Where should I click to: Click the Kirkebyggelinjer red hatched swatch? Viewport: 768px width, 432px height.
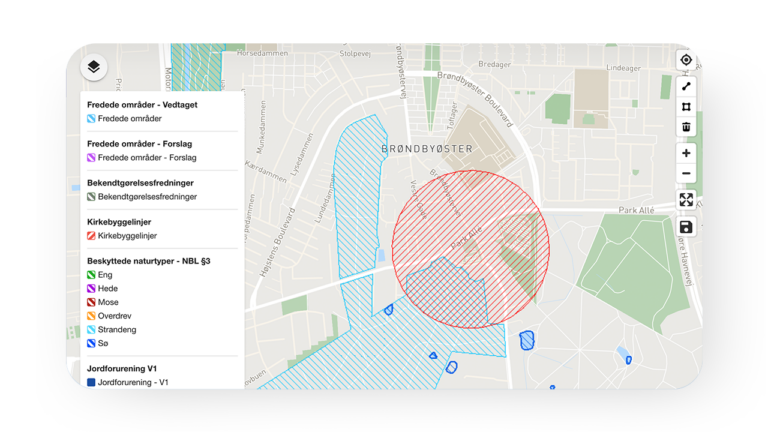tap(92, 236)
